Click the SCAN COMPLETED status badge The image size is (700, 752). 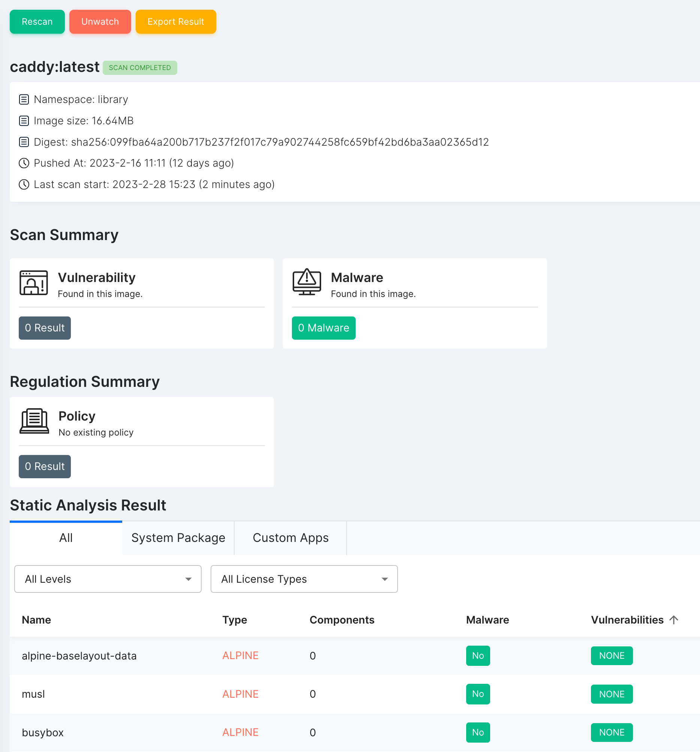(140, 68)
